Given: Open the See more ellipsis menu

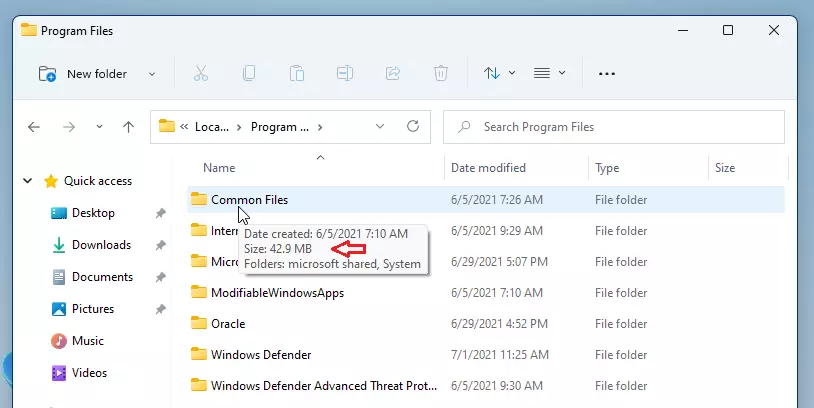Looking at the screenshot, I should coord(606,74).
